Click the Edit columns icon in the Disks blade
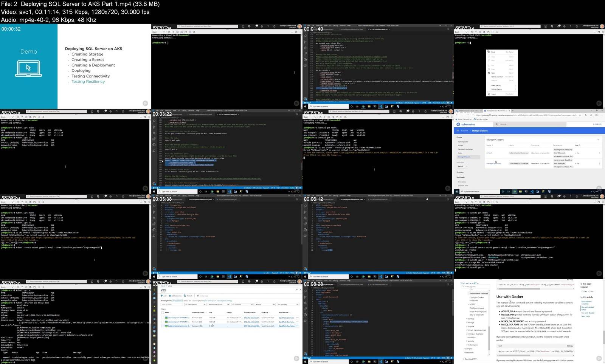Viewport: 605px width, 364px height. tap(170, 296)
